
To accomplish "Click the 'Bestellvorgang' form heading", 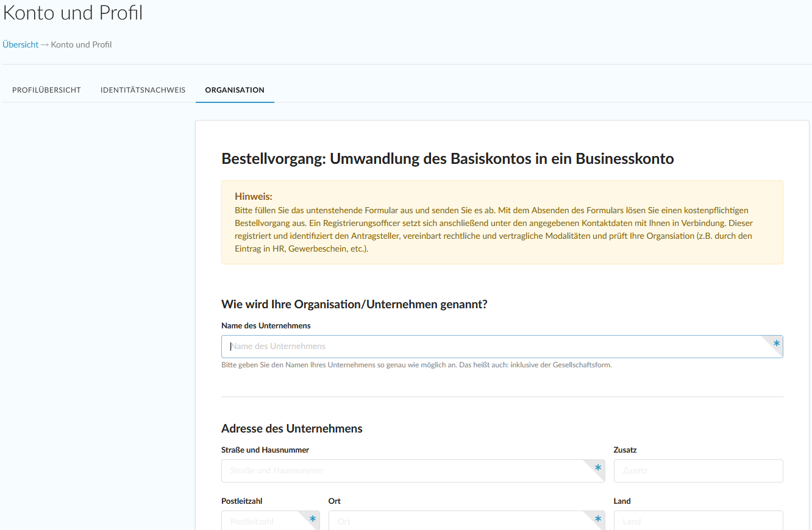I will [447, 159].
